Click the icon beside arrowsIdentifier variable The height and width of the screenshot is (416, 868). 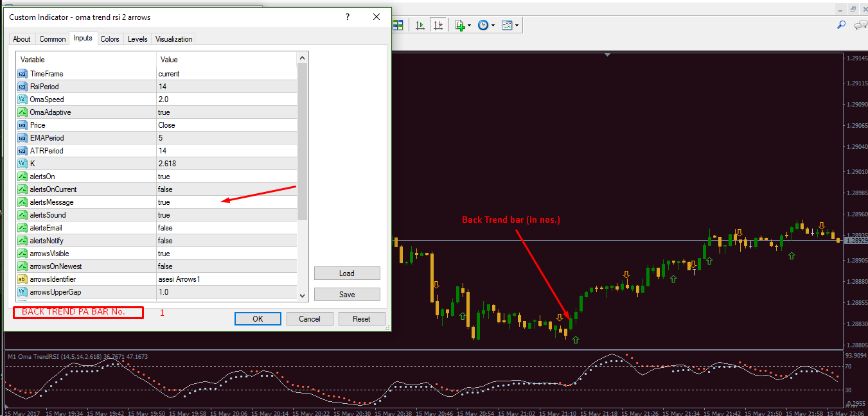pyautogui.click(x=22, y=279)
